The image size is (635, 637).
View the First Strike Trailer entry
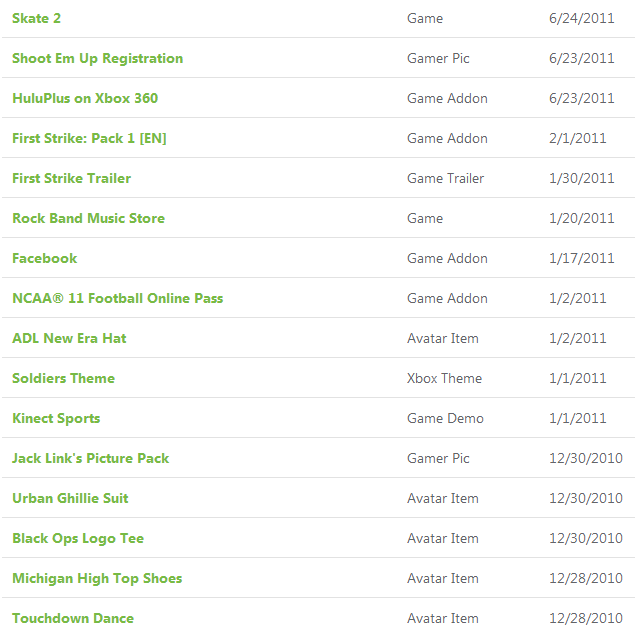click(x=72, y=178)
